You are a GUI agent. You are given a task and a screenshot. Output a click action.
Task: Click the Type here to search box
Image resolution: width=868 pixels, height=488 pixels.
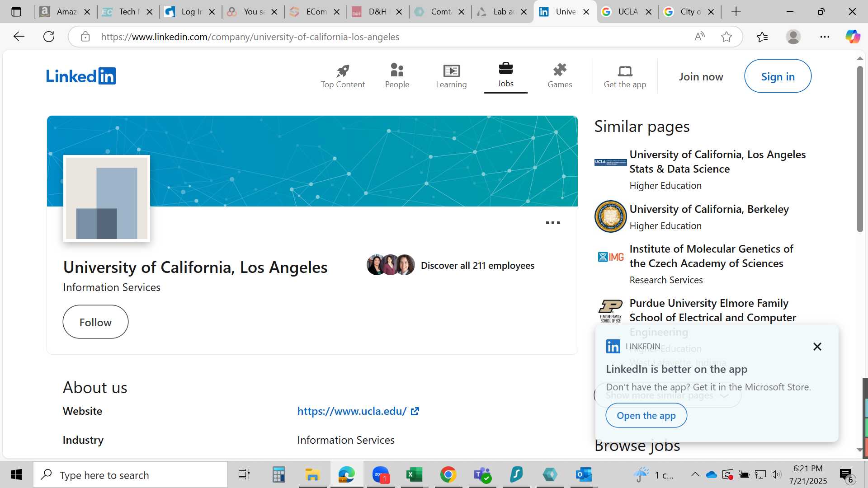(130, 475)
